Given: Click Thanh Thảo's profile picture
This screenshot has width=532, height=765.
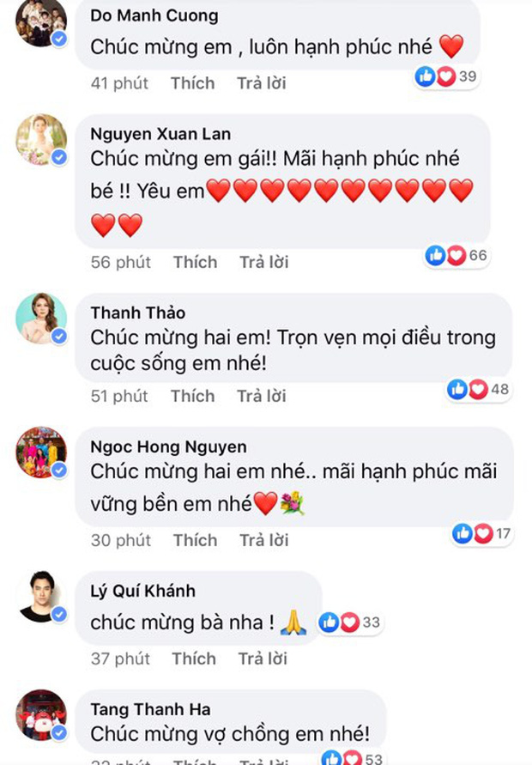Looking at the screenshot, I should (40, 319).
